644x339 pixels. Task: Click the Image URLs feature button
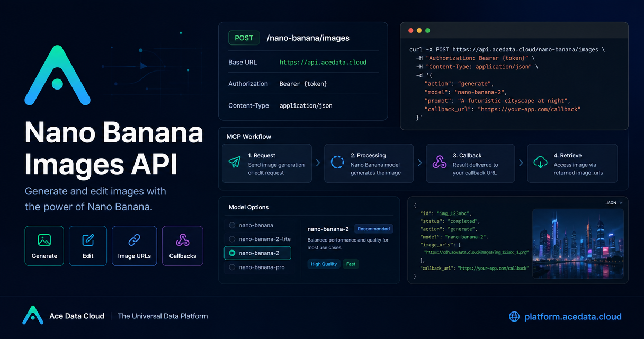(135, 246)
